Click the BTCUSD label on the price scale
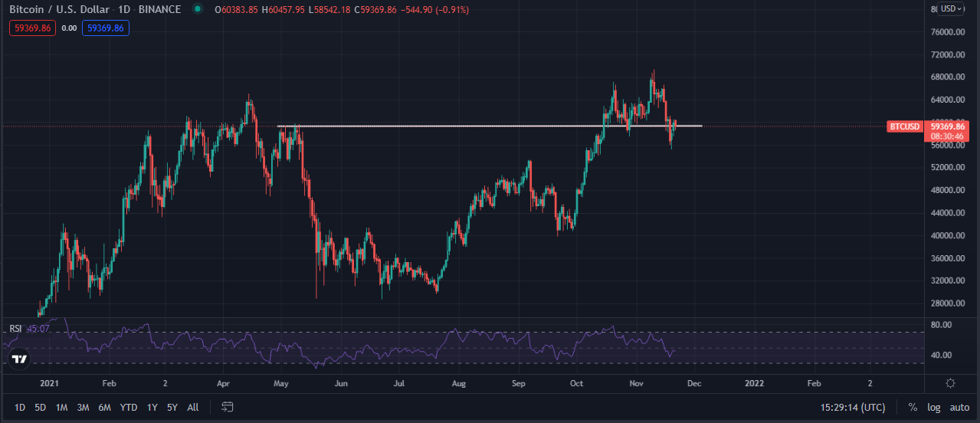 coord(905,126)
